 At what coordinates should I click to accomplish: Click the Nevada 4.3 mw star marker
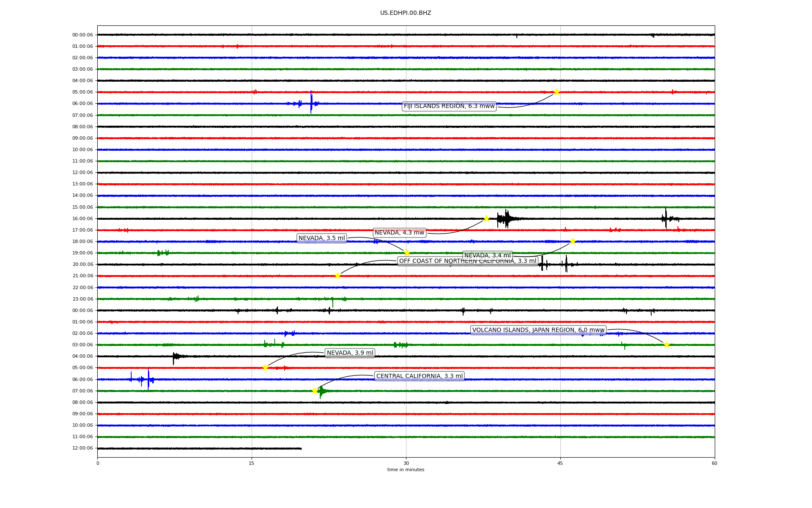point(486,218)
